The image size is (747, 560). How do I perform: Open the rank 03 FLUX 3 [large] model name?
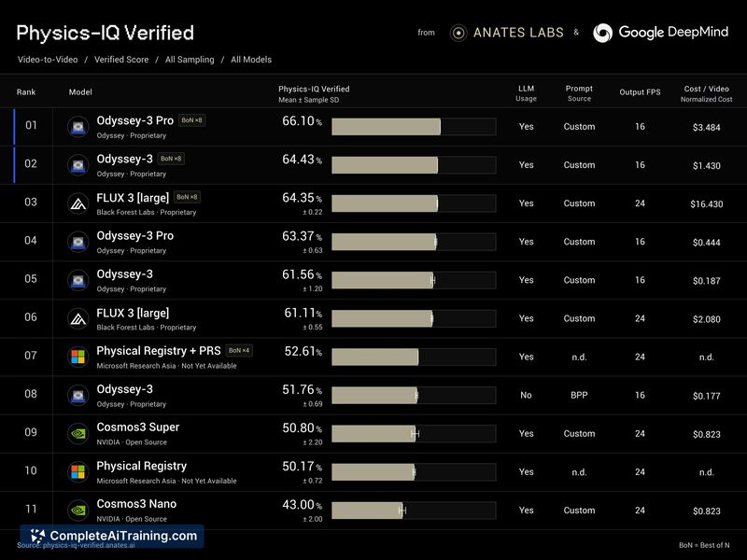133,198
